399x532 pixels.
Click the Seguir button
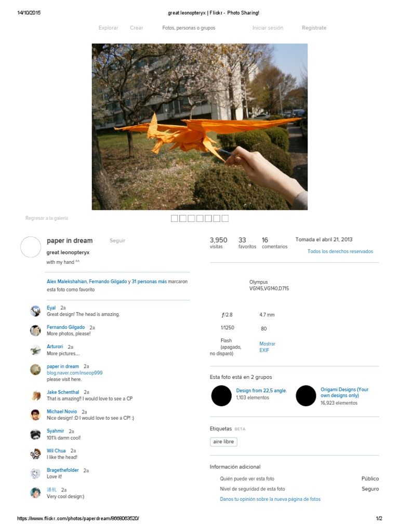(x=117, y=241)
